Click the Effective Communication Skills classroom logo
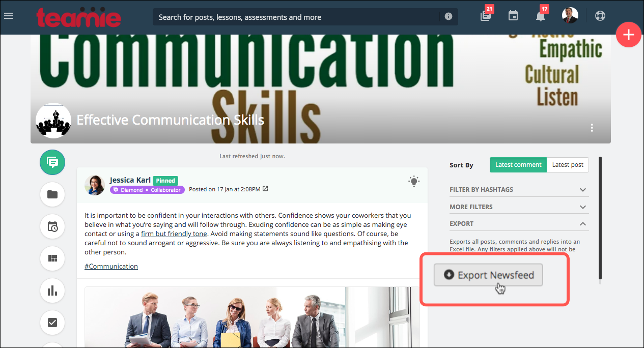The image size is (644, 348). coord(53,121)
